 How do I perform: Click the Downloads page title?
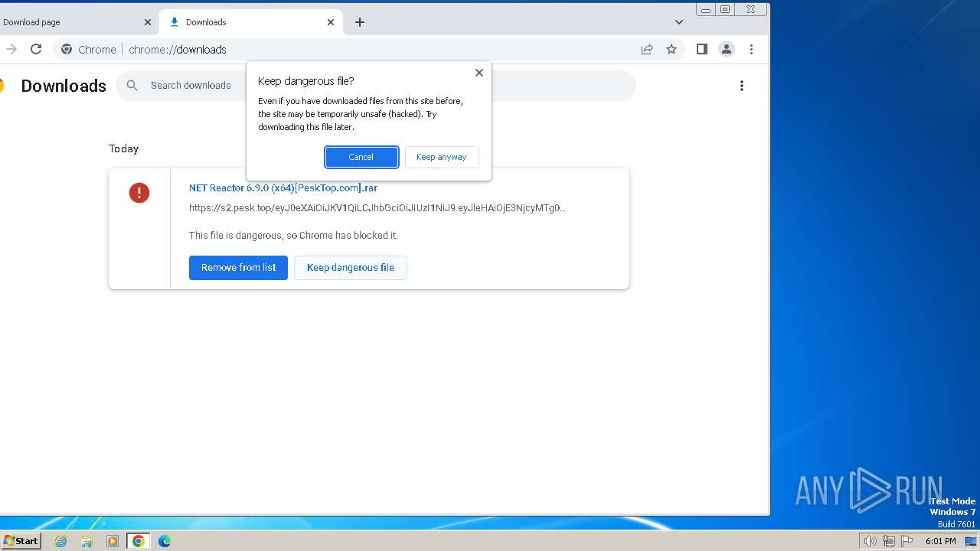tap(64, 86)
